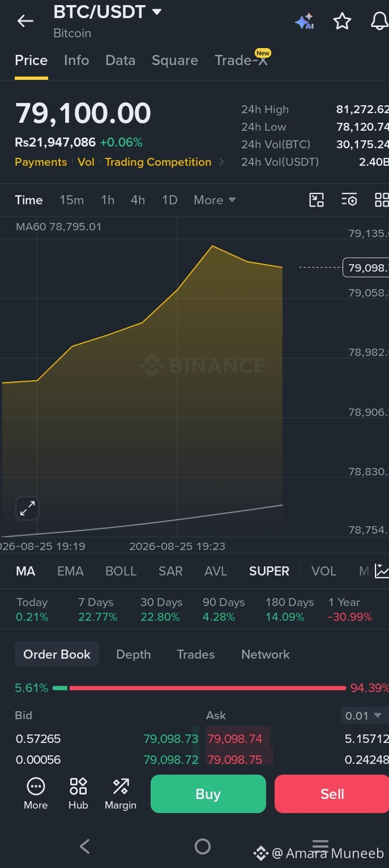Screen dimensions: 389x868
Task: Tap the red Sell button
Action: tap(332, 794)
